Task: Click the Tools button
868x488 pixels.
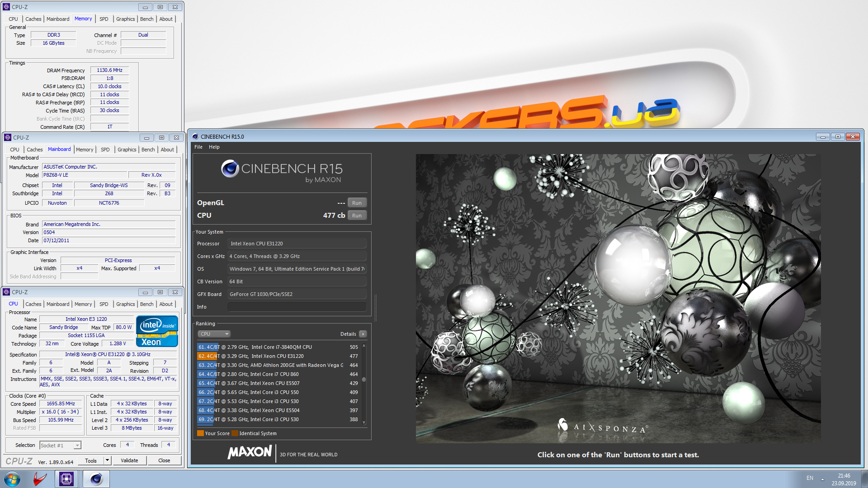Action: 91,460
